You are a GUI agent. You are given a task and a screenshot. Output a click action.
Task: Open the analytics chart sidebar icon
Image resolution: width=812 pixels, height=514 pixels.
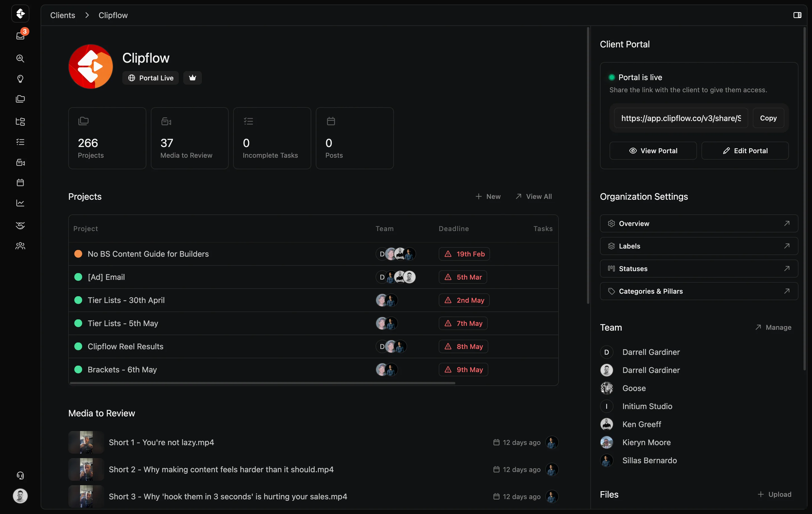coord(20,203)
